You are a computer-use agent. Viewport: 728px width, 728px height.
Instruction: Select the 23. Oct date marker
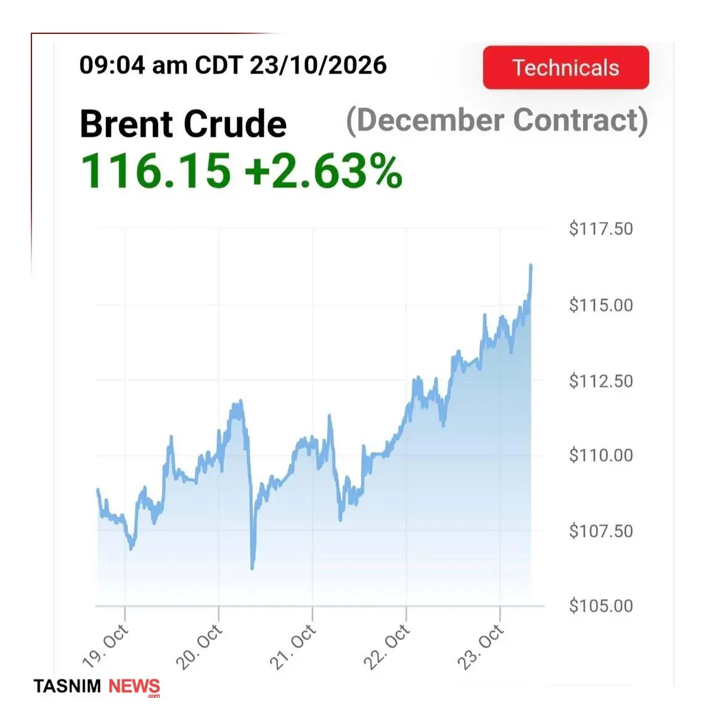click(481, 647)
